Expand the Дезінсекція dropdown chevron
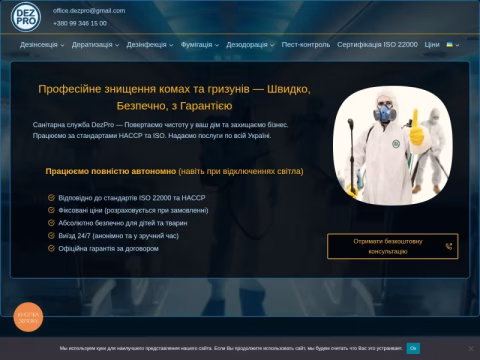The image size is (480, 360). 62,45
